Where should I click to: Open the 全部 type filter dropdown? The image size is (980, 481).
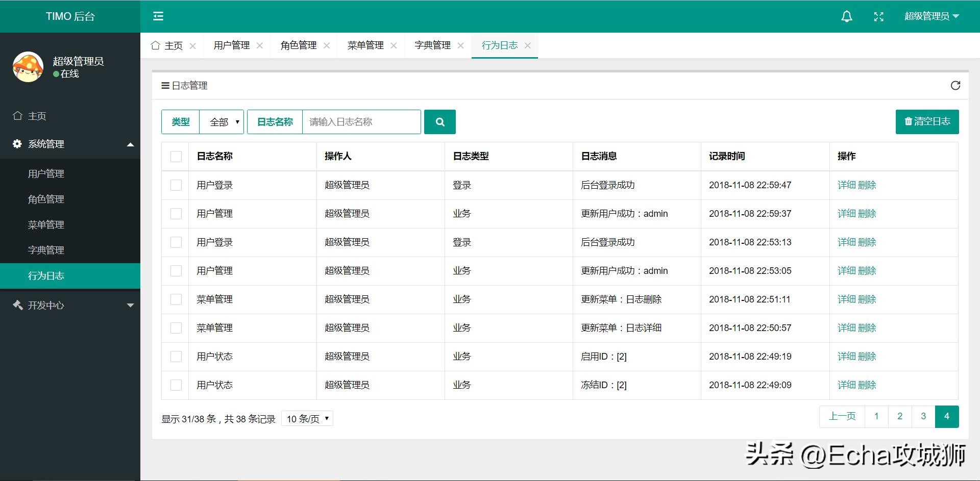click(x=222, y=122)
